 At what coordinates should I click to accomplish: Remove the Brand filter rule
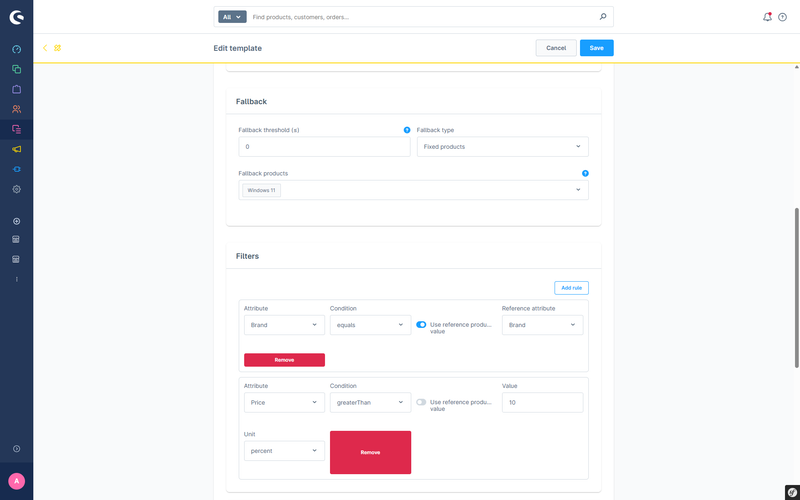(284, 360)
